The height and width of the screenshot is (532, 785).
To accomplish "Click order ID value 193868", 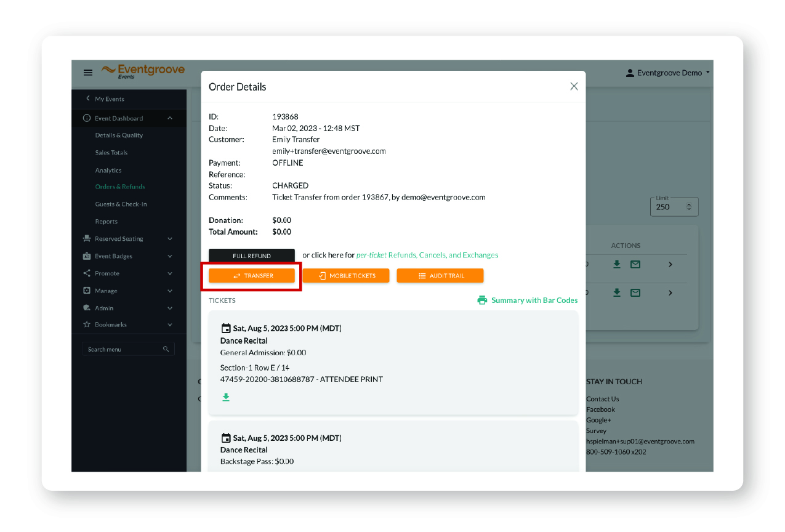I will pyautogui.click(x=285, y=116).
